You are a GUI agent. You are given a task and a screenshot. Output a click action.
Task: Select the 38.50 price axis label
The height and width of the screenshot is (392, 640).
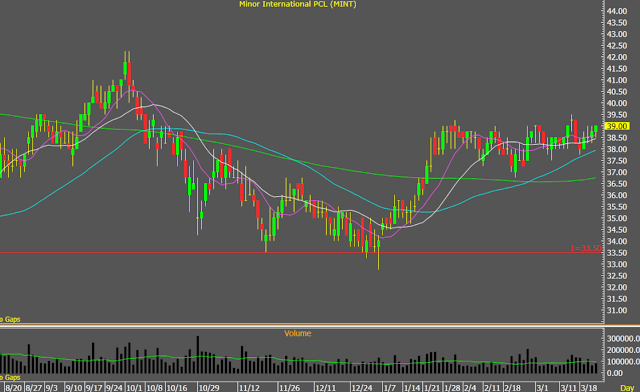tap(617, 138)
